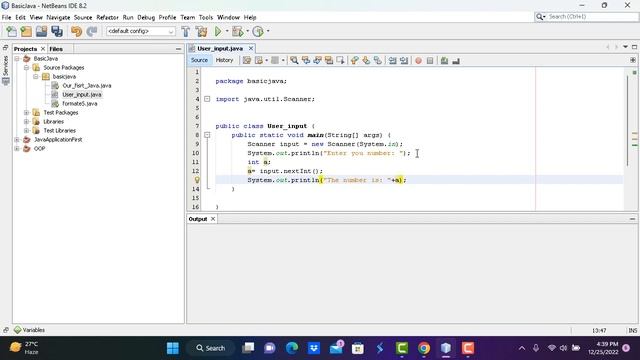Expand the Test Packages node
This screenshot has height=360, width=640.
[x=27, y=112]
